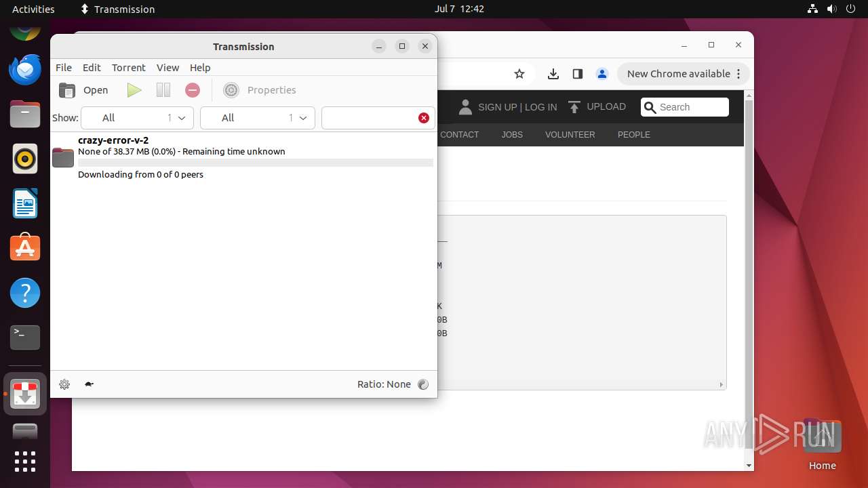The width and height of the screenshot is (868, 488).
Task: Toggle Chrome side panel icon
Action: pyautogui.click(x=578, y=74)
